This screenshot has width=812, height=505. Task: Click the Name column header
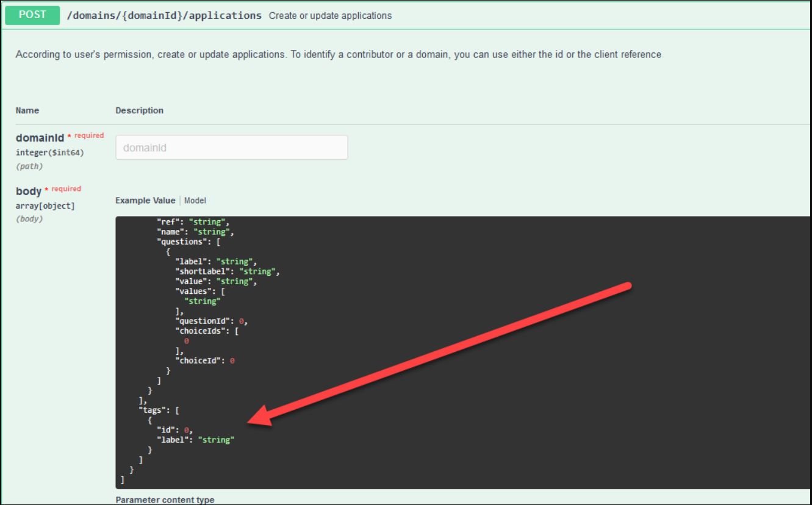click(x=27, y=110)
